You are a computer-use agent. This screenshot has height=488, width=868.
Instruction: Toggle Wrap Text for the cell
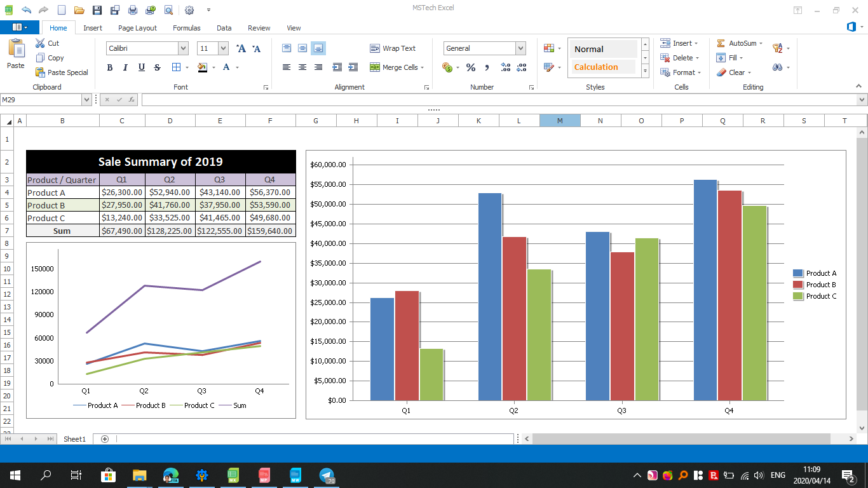click(x=393, y=48)
